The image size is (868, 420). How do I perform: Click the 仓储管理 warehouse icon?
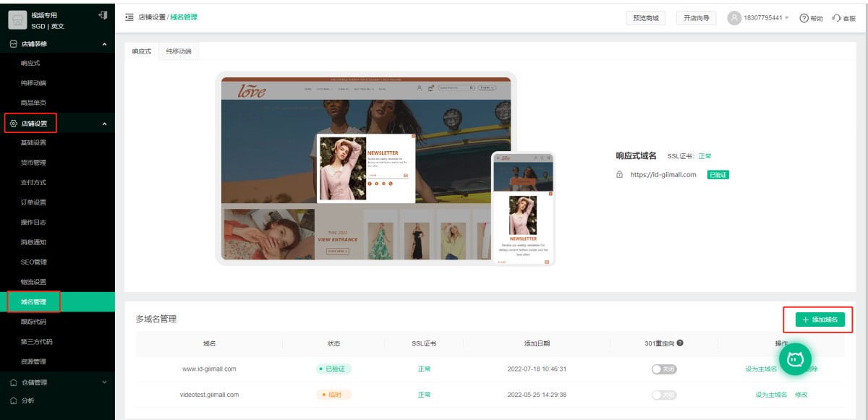[x=13, y=382]
